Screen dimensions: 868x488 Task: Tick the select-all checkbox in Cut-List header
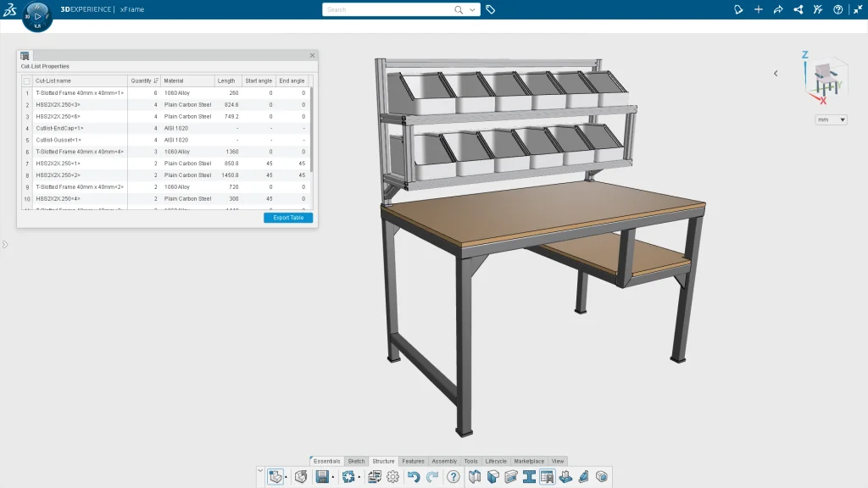click(27, 81)
